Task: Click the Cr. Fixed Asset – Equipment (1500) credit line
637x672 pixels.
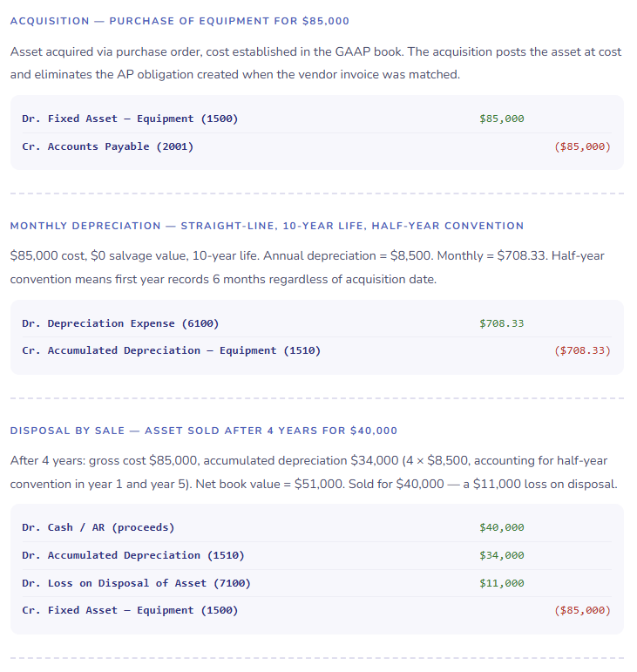Action: (x=130, y=610)
